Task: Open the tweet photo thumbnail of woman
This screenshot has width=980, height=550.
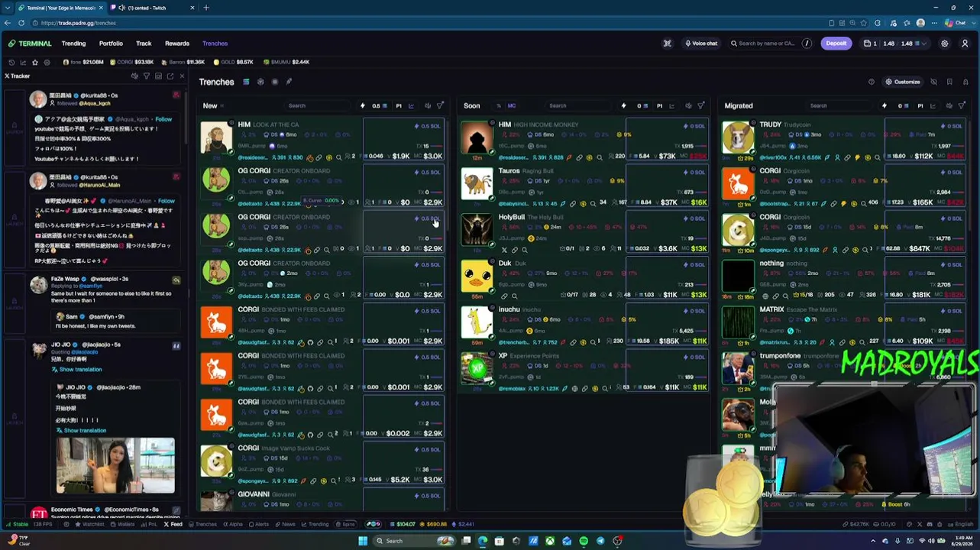Action: [x=115, y=465]
